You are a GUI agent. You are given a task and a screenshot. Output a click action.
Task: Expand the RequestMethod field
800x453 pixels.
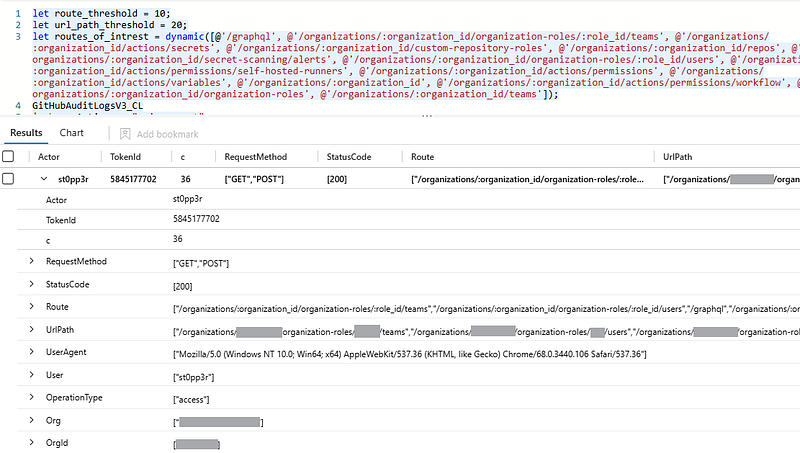point(32,261)
